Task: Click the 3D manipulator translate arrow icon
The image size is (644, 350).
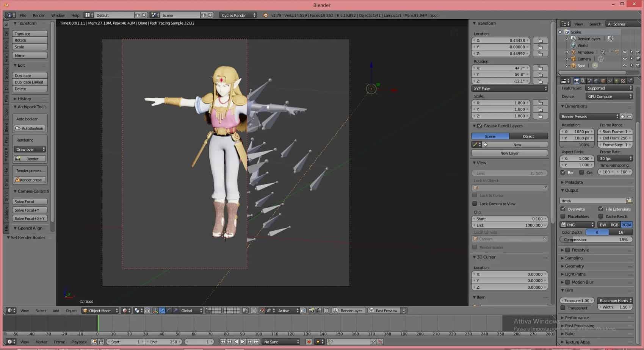Action: (x=162, y=311)
